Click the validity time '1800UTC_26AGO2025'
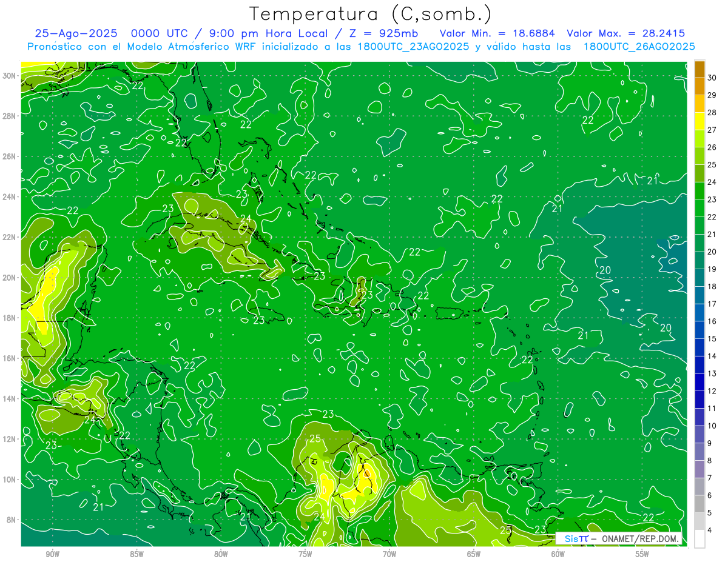The image size is (728, 562). [639, 47]
